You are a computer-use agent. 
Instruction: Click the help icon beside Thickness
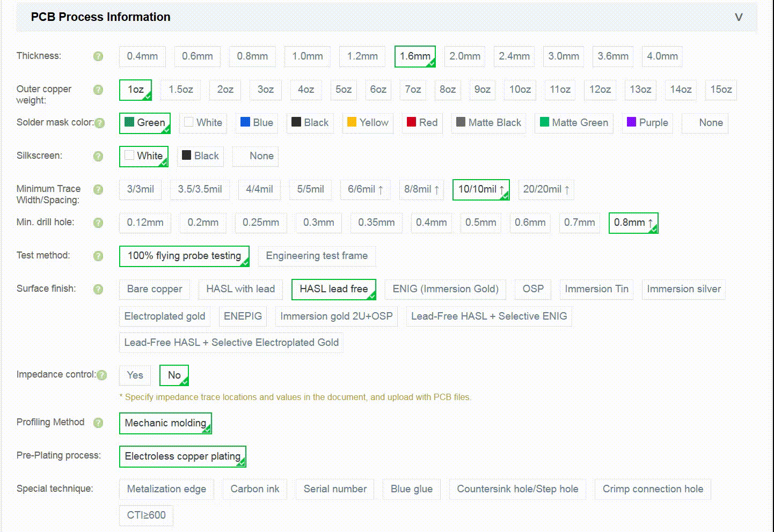tap(98, 56)
